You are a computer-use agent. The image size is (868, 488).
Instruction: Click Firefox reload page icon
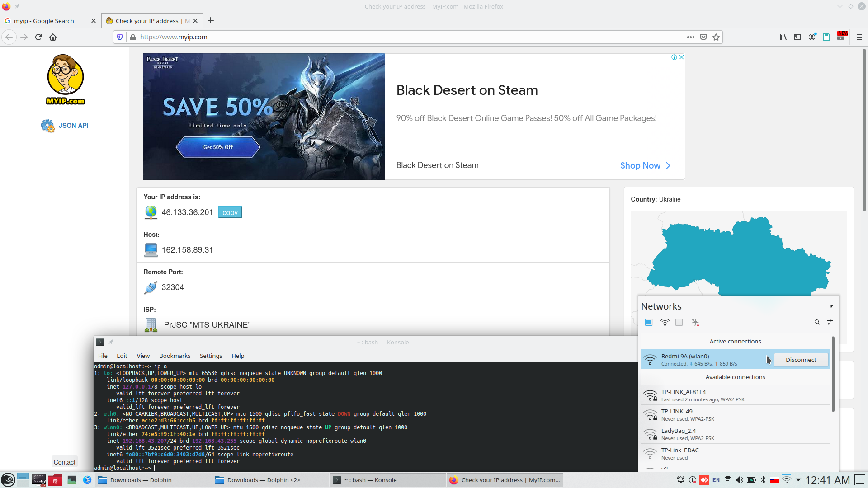38,37
